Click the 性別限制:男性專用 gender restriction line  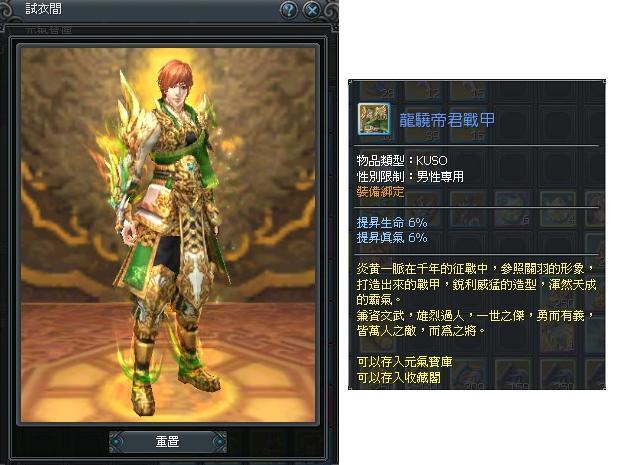pos(410,176)
